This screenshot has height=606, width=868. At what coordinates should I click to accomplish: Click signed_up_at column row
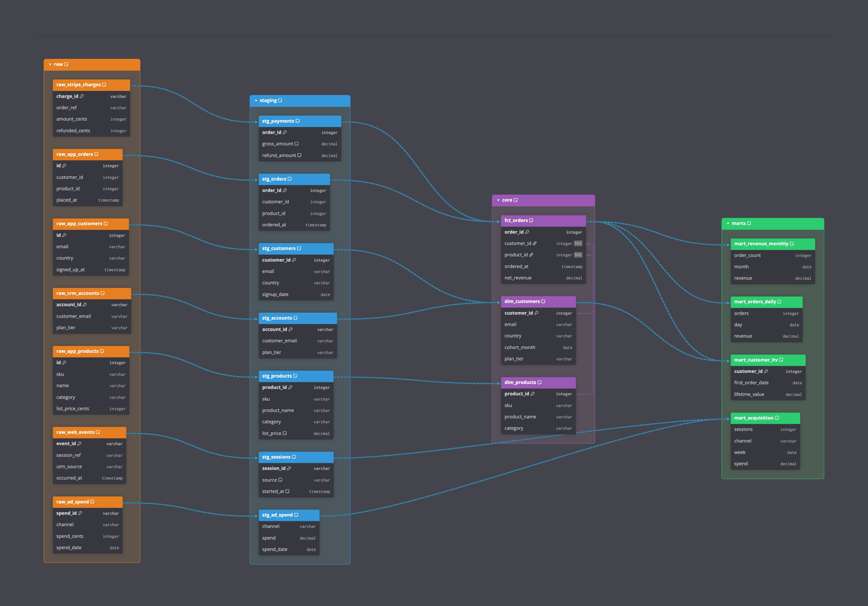(91, 270)
